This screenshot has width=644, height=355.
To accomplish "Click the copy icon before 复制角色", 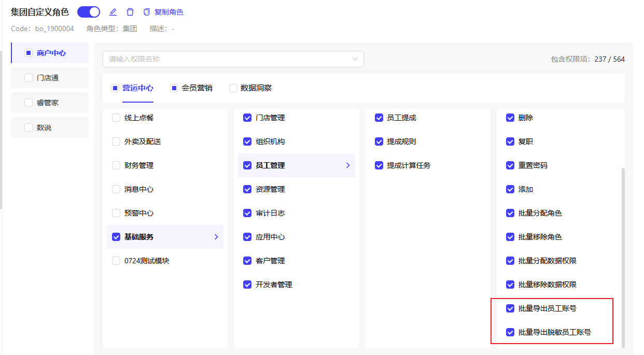I will pos(147,12).
